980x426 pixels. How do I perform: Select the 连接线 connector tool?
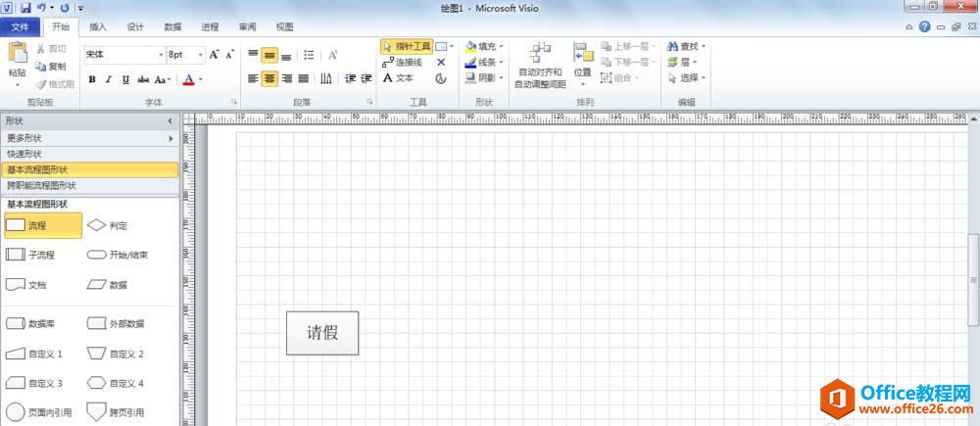tap(405, 62)
